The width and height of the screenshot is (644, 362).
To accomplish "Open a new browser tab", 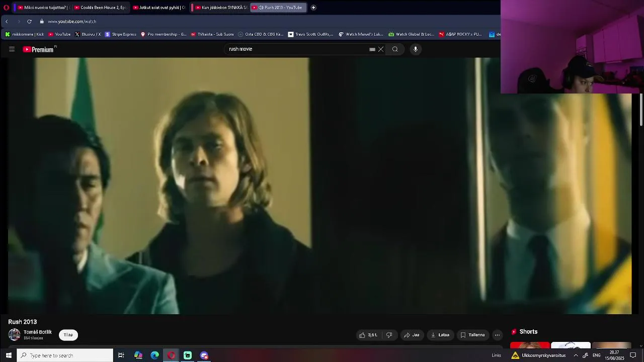I will [x=313, y=8].
